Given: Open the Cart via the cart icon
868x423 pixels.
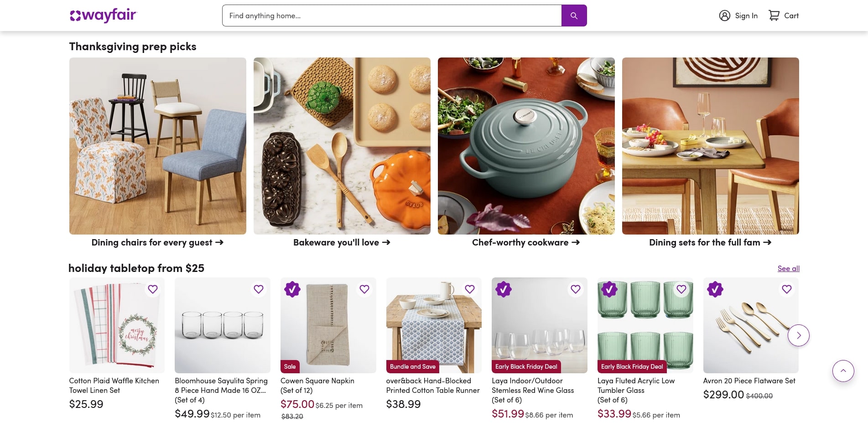Looking at the screenshot, I should 774,15.
